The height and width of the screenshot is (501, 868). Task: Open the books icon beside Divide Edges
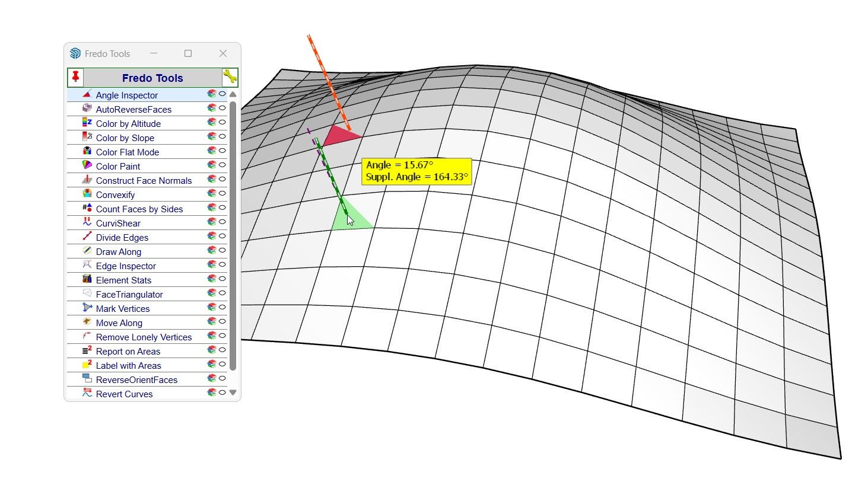click(211, 236)
